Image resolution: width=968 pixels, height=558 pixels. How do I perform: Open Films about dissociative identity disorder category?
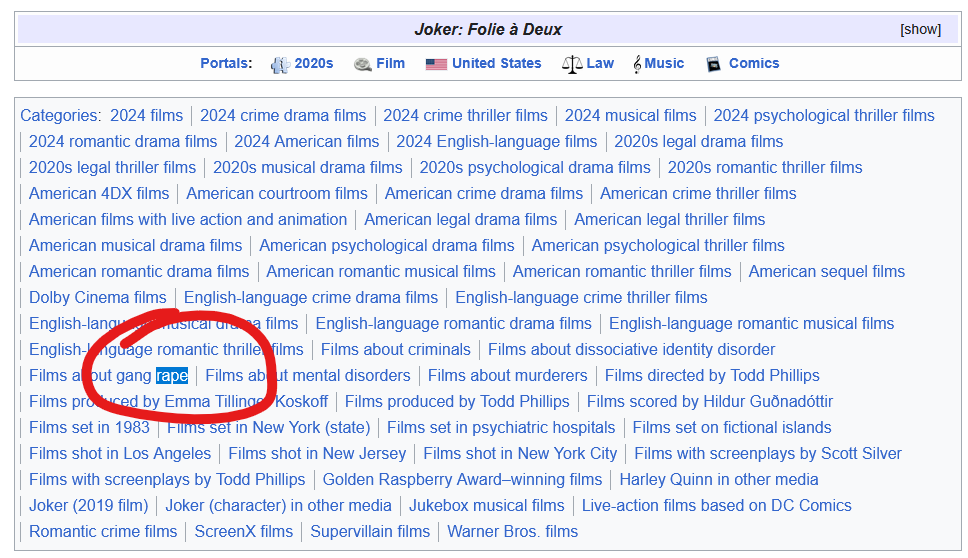(x=631, y=349)
